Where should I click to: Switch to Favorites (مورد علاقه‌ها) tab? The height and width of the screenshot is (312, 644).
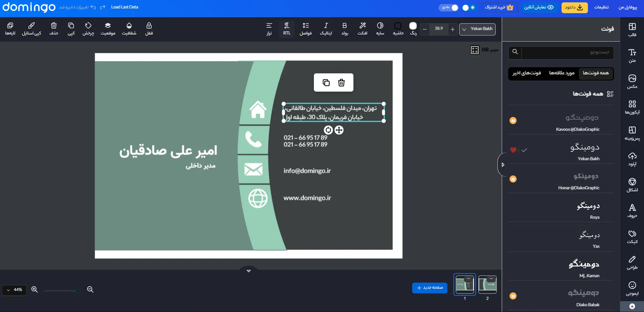[x=562, y=73]
